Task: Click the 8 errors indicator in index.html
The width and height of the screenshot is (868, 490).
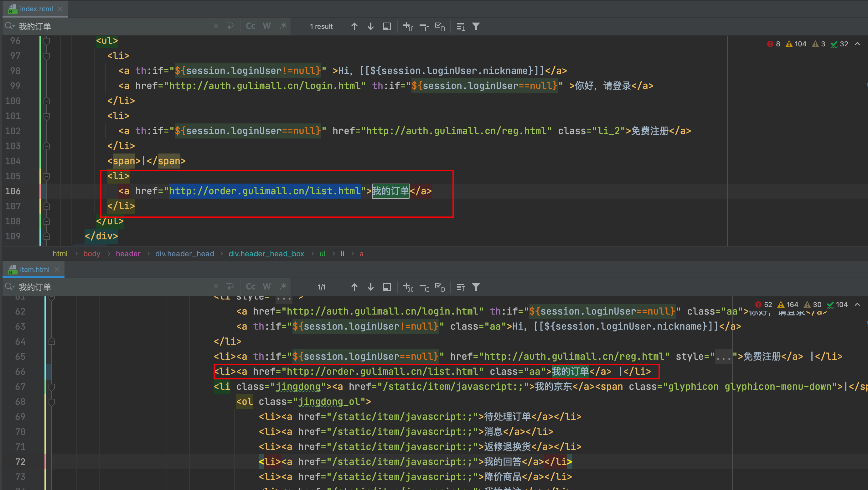Action: coord(773,44)
